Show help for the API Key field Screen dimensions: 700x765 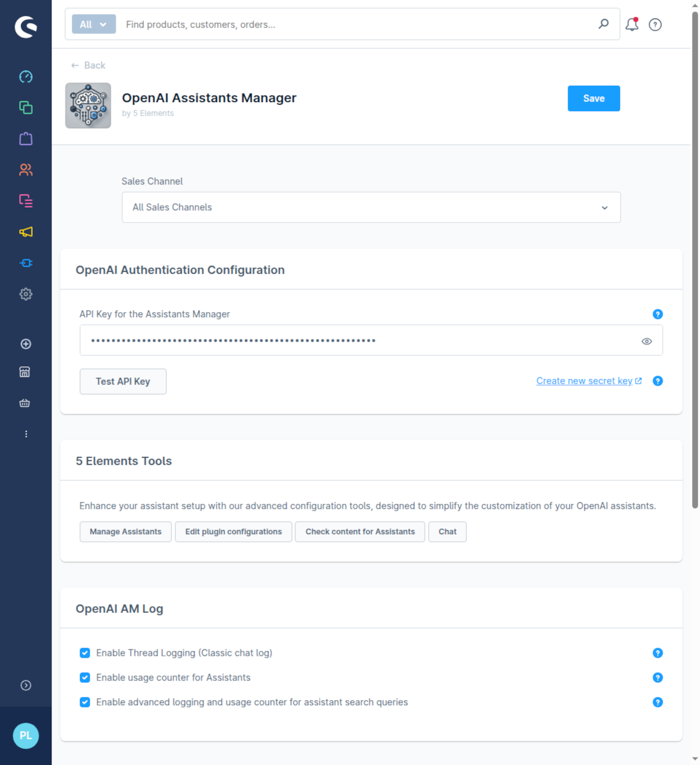(658, 314)
